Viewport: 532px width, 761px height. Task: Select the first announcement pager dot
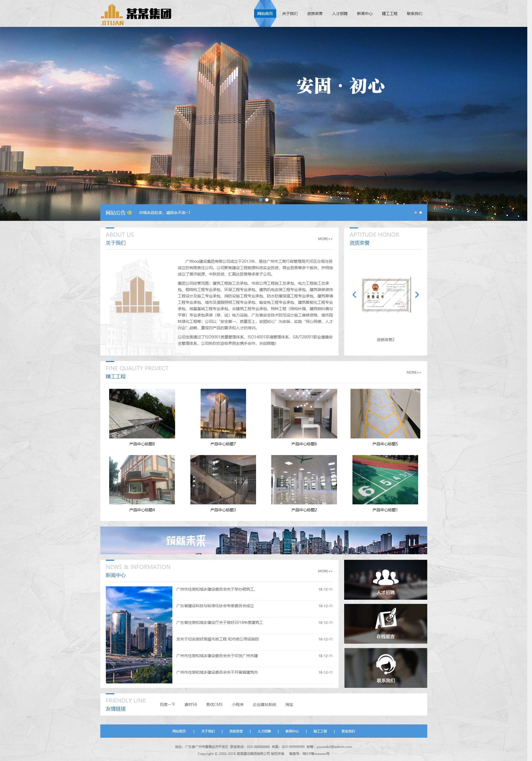pyautogui.click(x=416, y=213)
